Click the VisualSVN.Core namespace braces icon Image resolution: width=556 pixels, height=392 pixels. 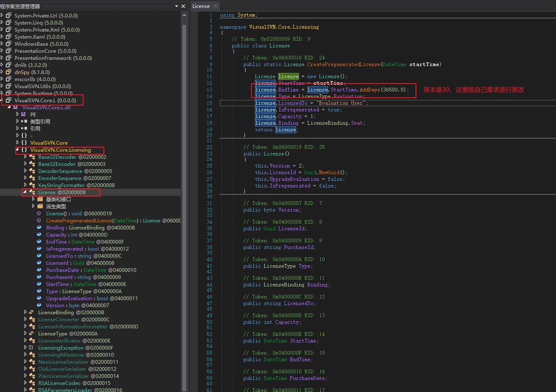[x=24, y=143]
